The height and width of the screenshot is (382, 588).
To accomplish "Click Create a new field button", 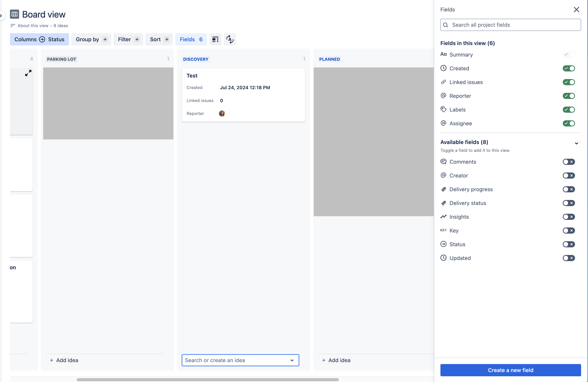I will coord(510,370).
